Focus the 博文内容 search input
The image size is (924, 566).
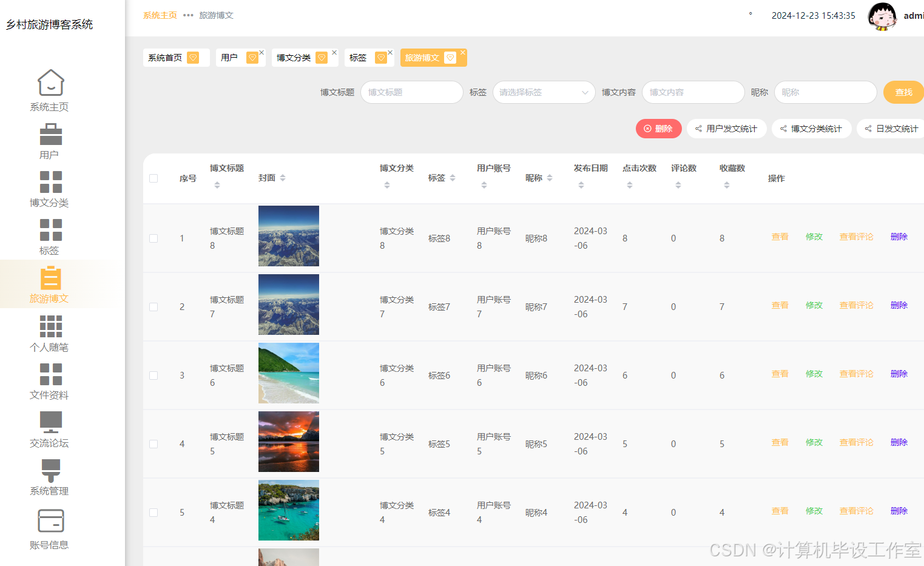693,92
